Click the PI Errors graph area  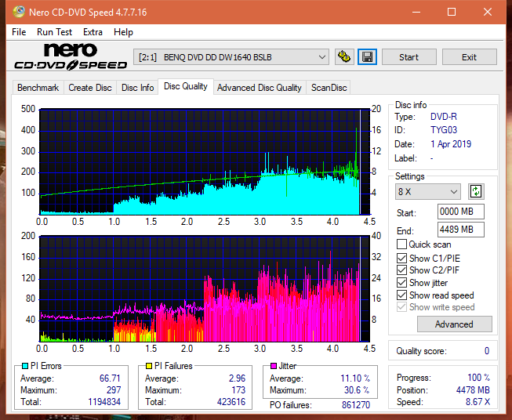[x=205, y=161]
